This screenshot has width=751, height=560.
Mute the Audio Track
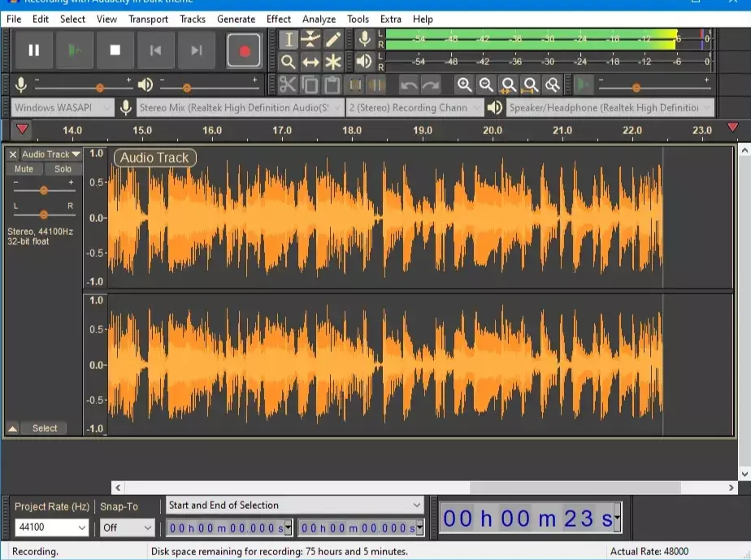tap(24, 169)
